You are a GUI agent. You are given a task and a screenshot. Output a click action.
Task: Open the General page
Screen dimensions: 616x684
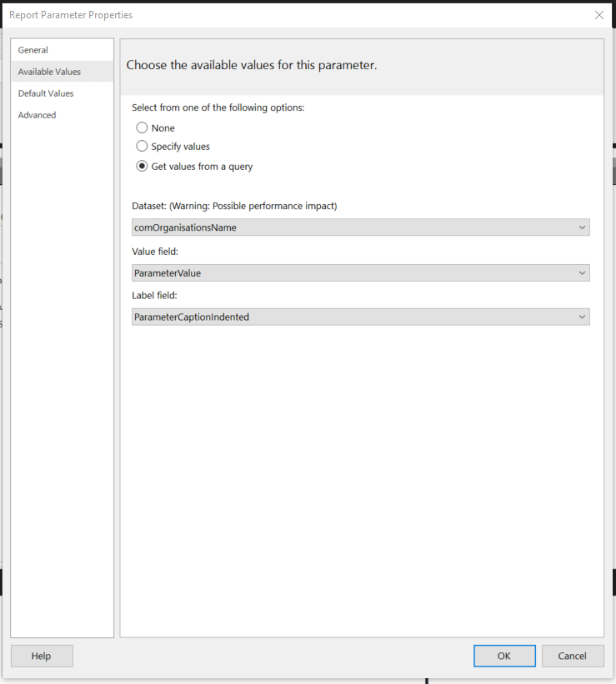[x=62, y=50]
